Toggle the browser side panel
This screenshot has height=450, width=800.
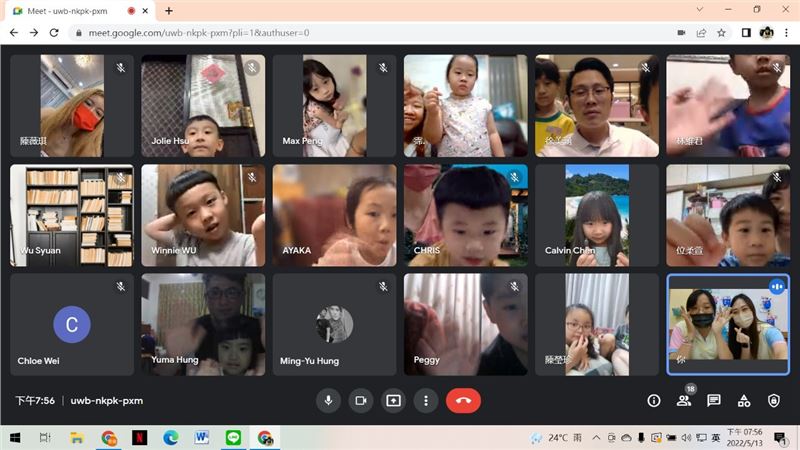tap(746, 32)
